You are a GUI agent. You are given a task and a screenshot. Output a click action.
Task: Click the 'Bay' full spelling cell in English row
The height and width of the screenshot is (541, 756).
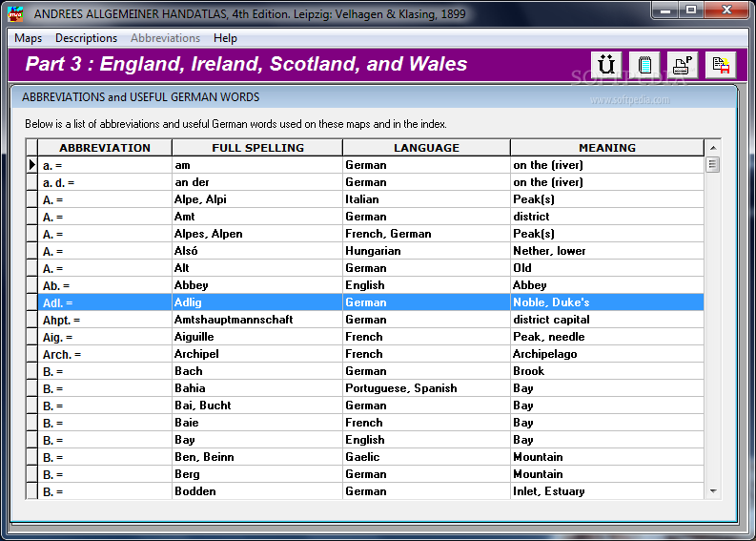coord(257,440)
